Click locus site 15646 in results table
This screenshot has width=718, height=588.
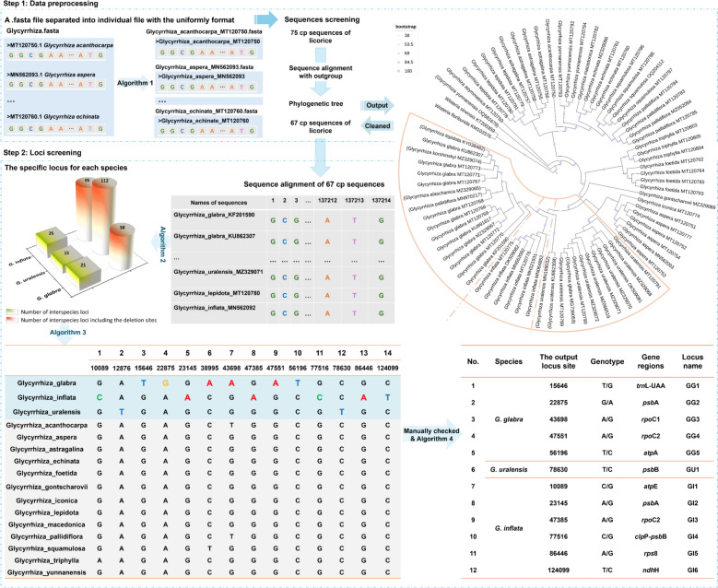559,385
